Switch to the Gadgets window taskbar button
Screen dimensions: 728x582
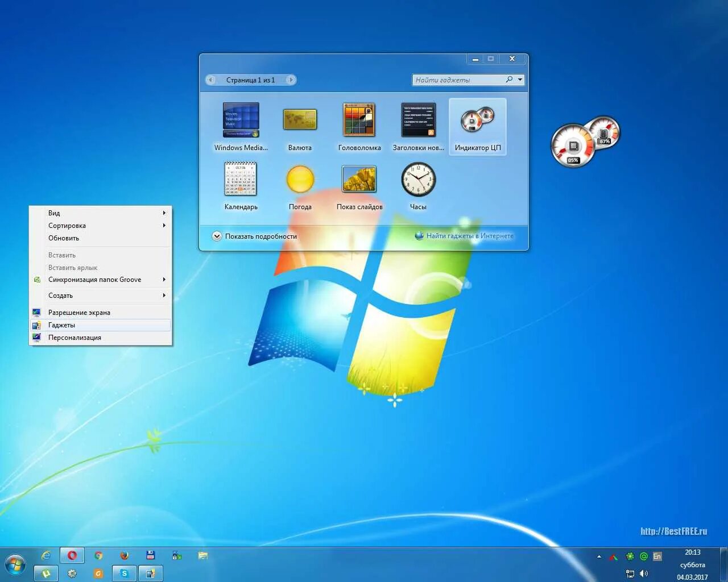151,573
